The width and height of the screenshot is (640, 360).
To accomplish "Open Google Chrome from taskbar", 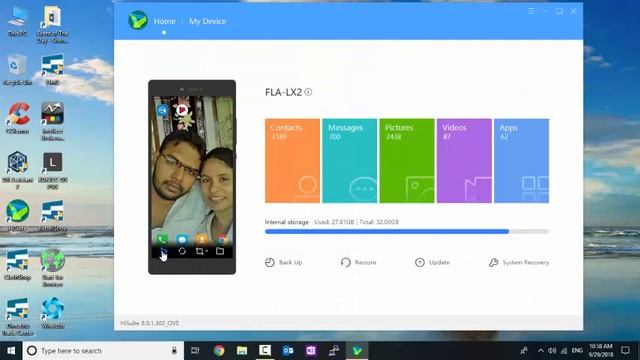I will click(219, 351).
